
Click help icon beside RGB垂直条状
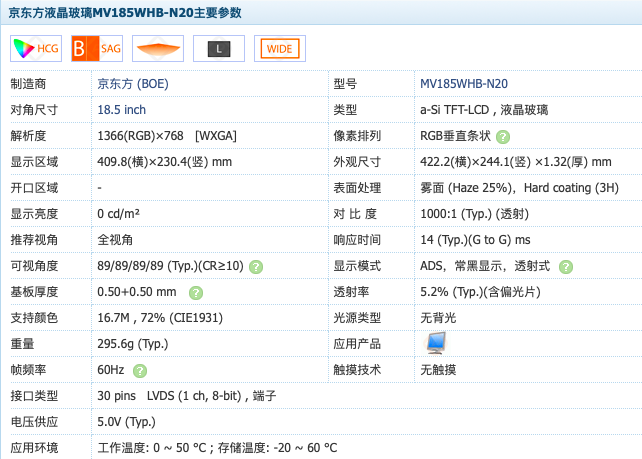[x=503, y=137]
